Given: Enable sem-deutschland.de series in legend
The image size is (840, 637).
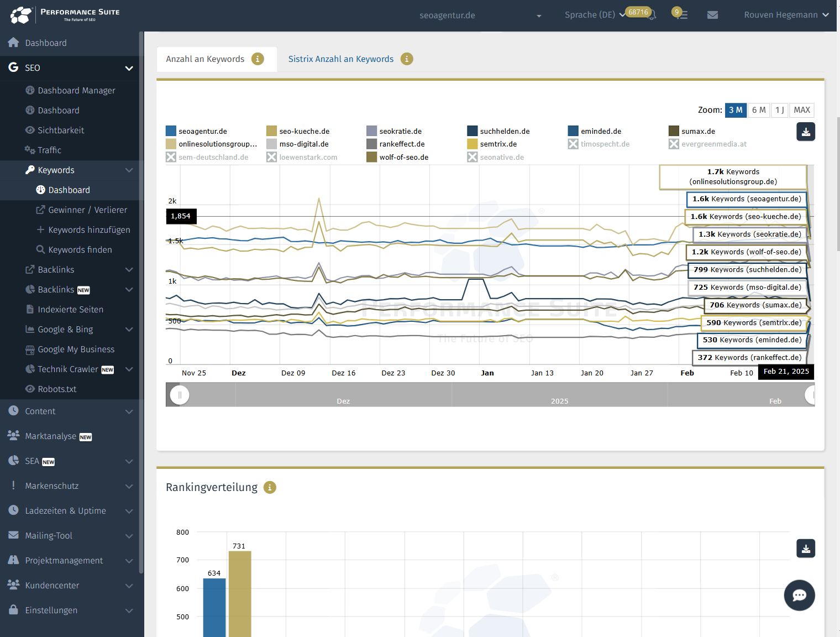Looking at the screenshot, I should (207, 157).
